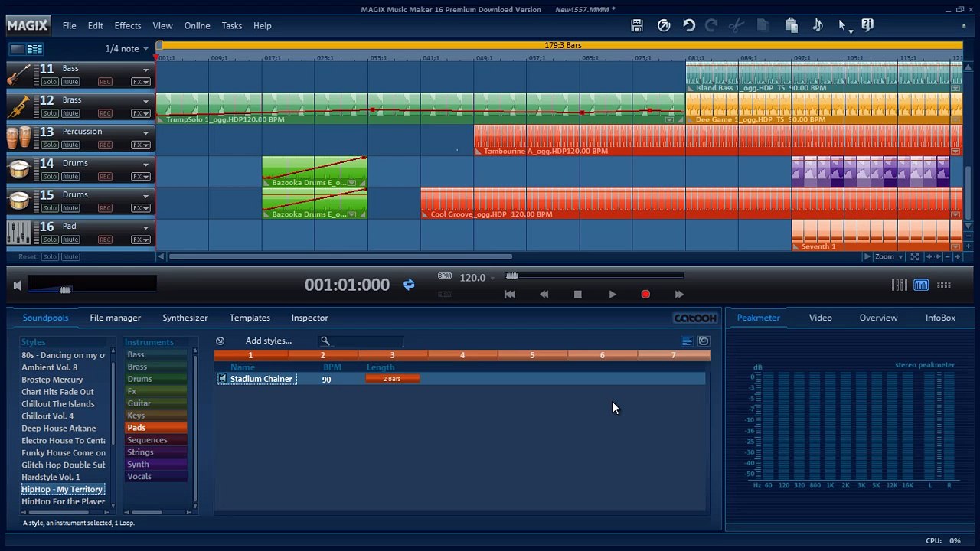The image size is (980, 551).
Task: Reset all Solo states in Reset row
Action: tap(50, 257)
